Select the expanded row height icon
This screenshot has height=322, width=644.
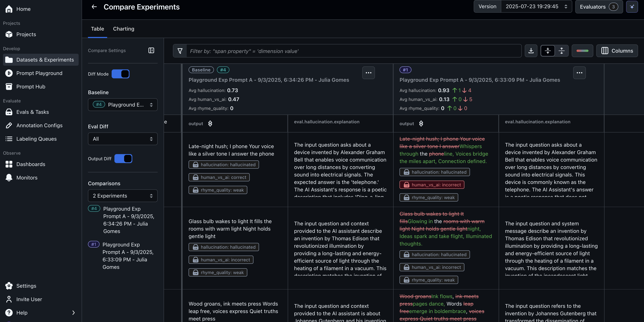point(561,51)
